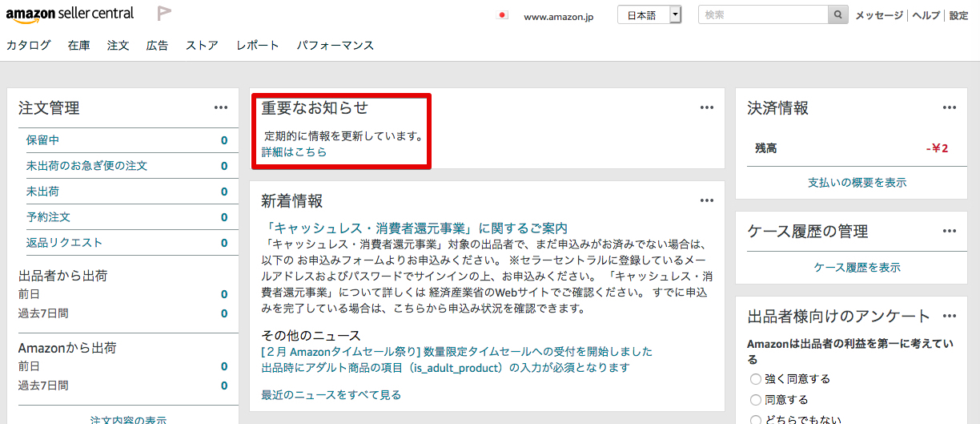Screen dimensions: 980x424
Task: Click the Amazonから出荷 heading
Action: 67,348
